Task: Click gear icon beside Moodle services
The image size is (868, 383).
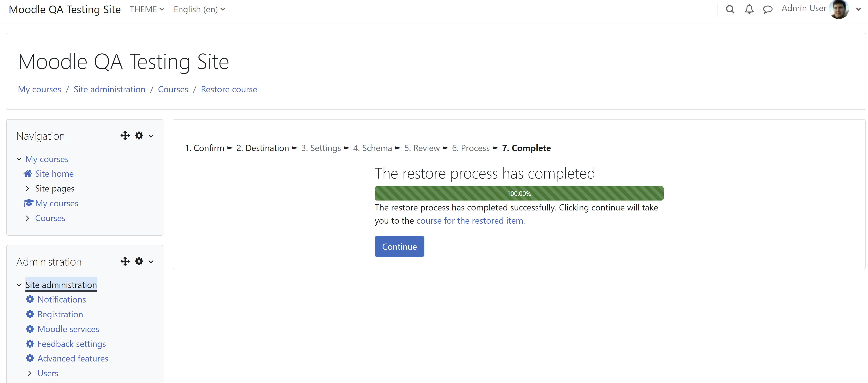Action: [30, 329]
